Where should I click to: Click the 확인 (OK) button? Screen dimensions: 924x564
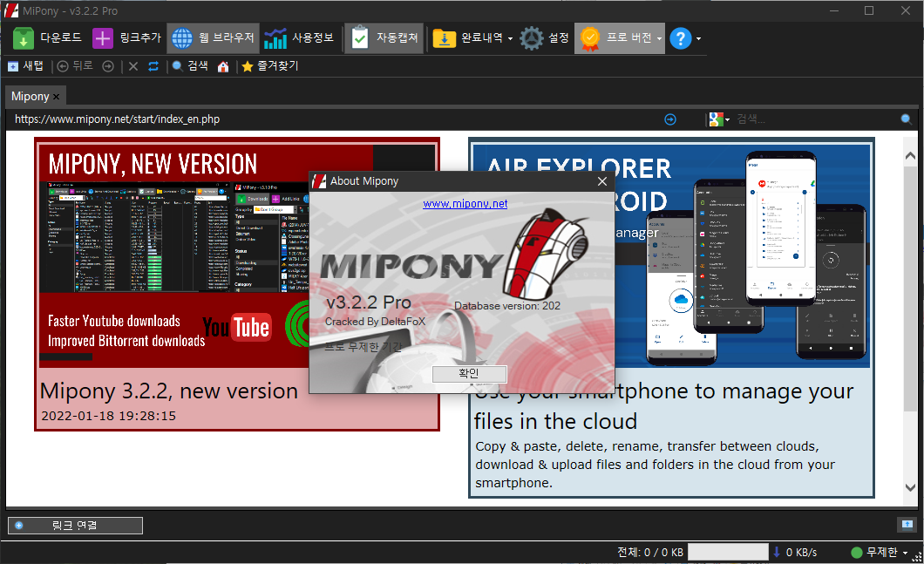point(469,374)
